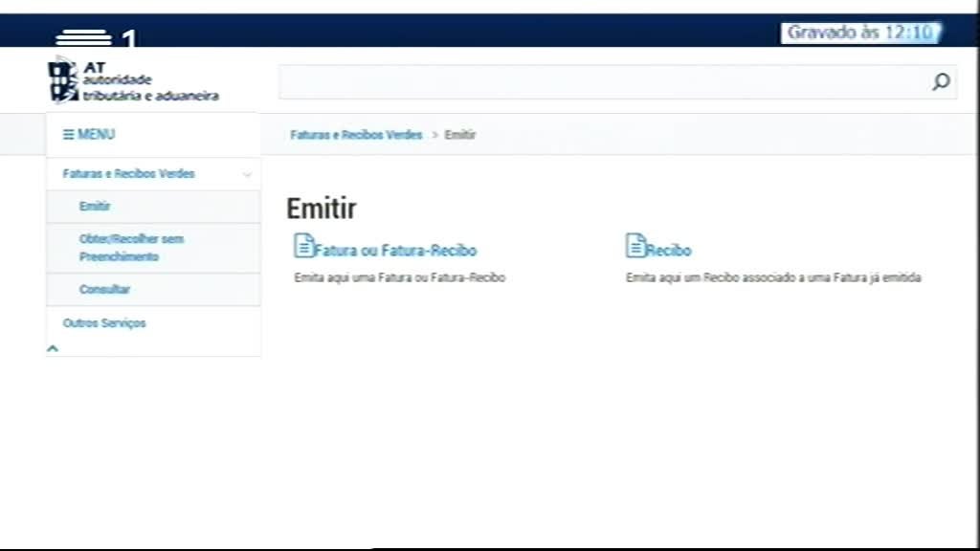
Task: Select Emitir in the sidebar menu
Action: [93, 207]
